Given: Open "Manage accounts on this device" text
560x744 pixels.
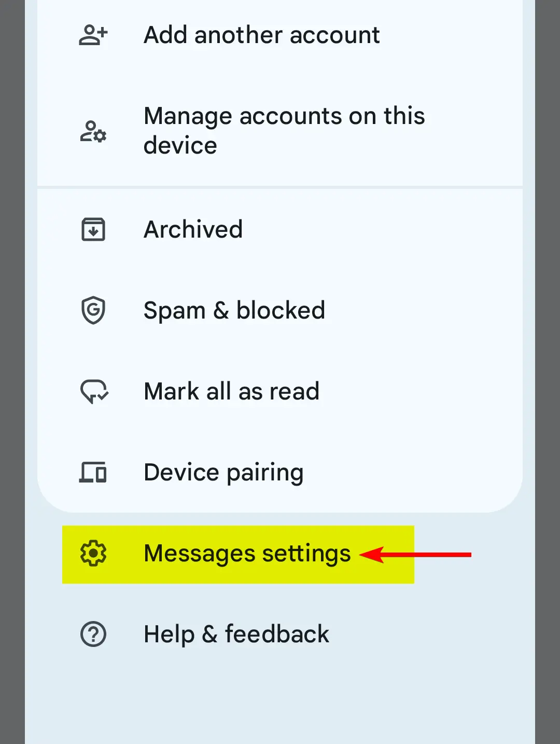Looking at the screenshot, I should pyautogui.click(x=284, y=131).
